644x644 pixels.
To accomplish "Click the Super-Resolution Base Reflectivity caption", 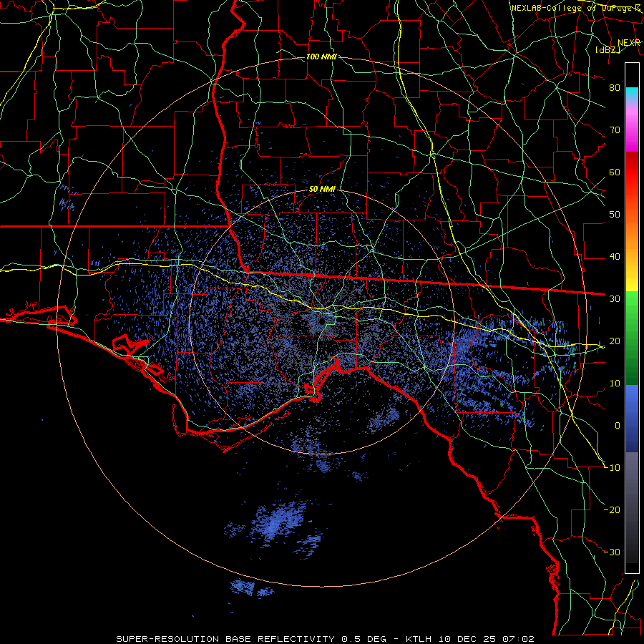I will pyautogui.click(x=225, y=639).
